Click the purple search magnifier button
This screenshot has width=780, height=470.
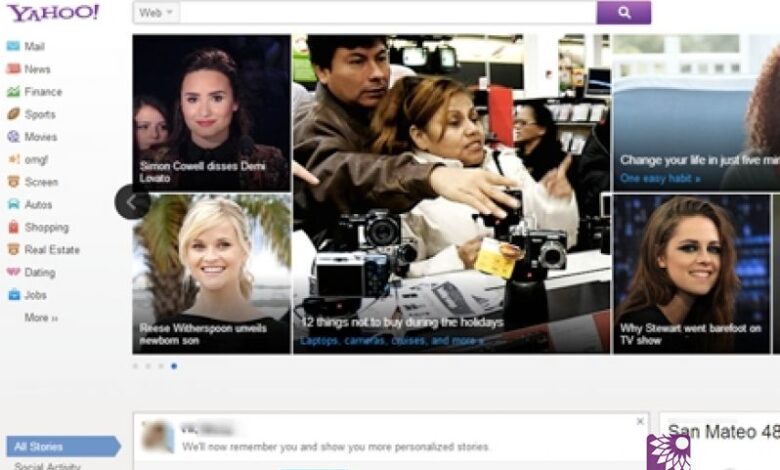pos(623,13)
